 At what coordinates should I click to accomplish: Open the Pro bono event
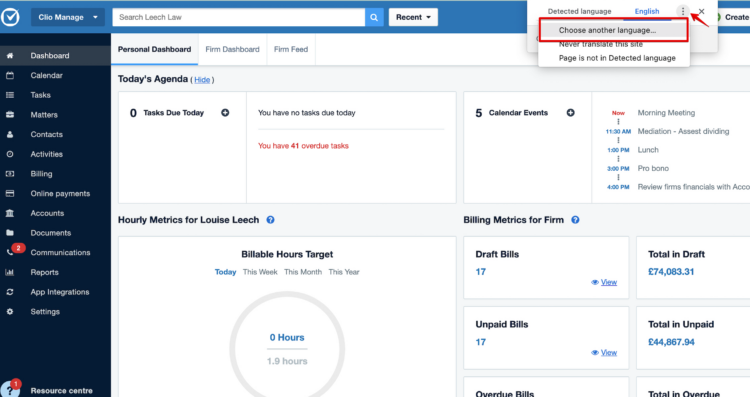click(x=653, y=168)
